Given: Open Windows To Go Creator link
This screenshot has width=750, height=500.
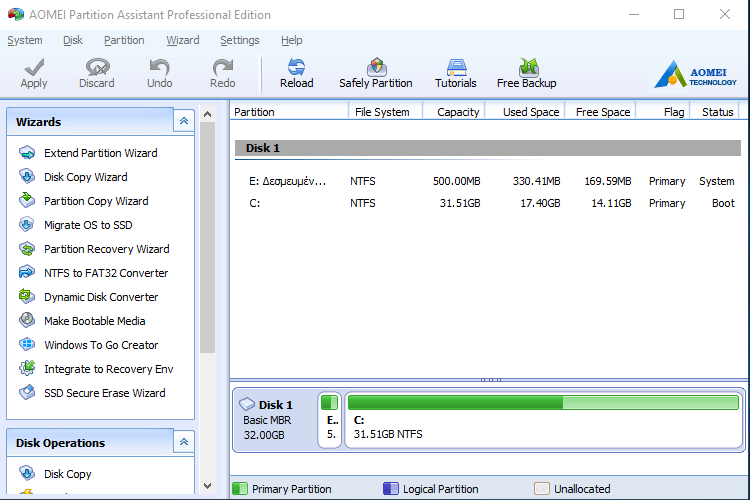Looking at the screenshot, I should [x=101, y=345].
